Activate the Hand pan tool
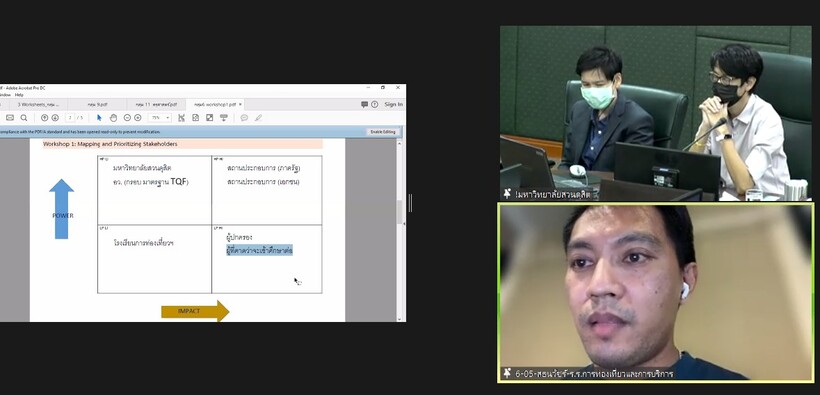 (x=113, y=118)
